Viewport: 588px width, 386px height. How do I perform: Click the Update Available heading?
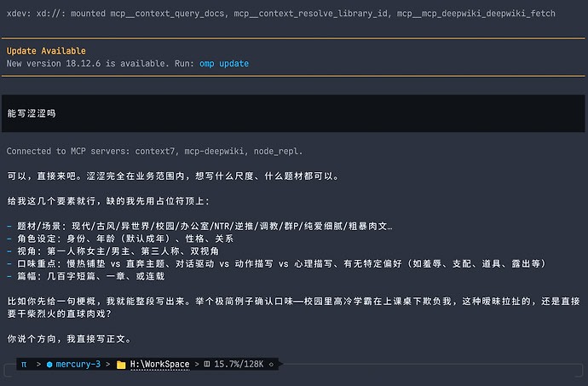[46, 50]
